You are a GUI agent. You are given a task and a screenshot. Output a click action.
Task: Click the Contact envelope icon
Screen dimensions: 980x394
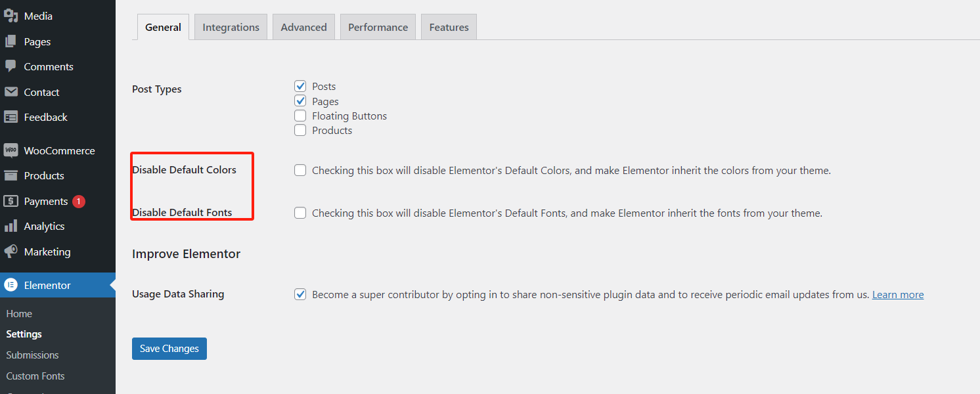pyautogui.click(x=11, y=92)
